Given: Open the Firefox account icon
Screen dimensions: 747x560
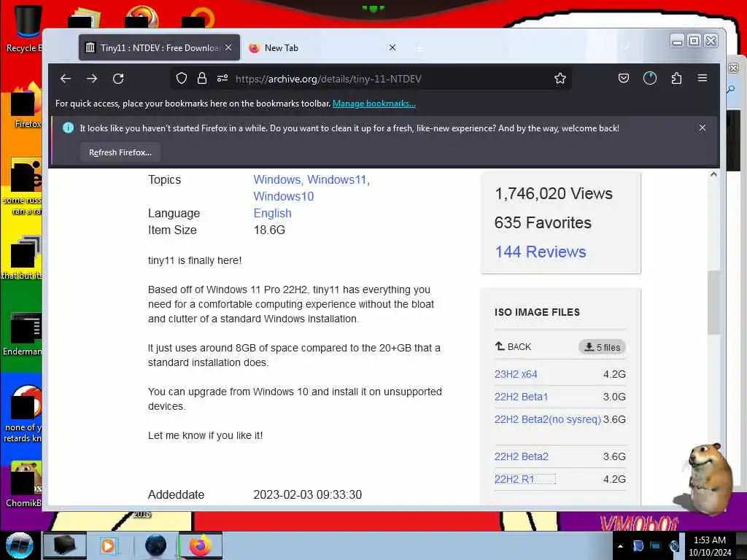Looking at the screenshot, I should (x=650, y=79).
